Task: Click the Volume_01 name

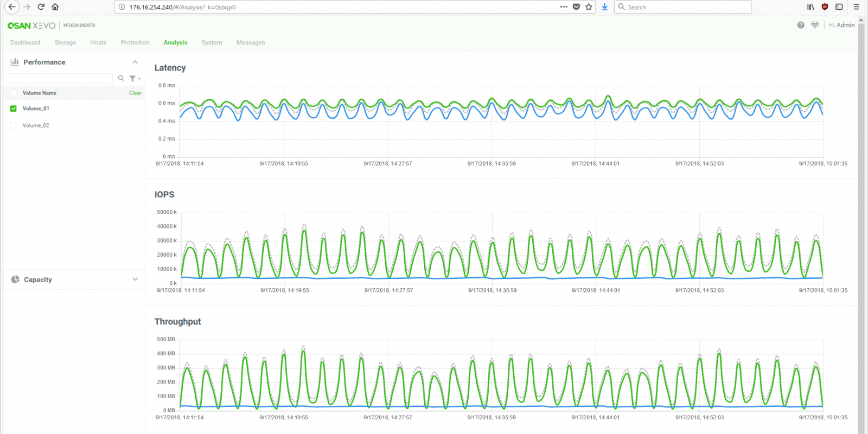Action: (36, 108)
